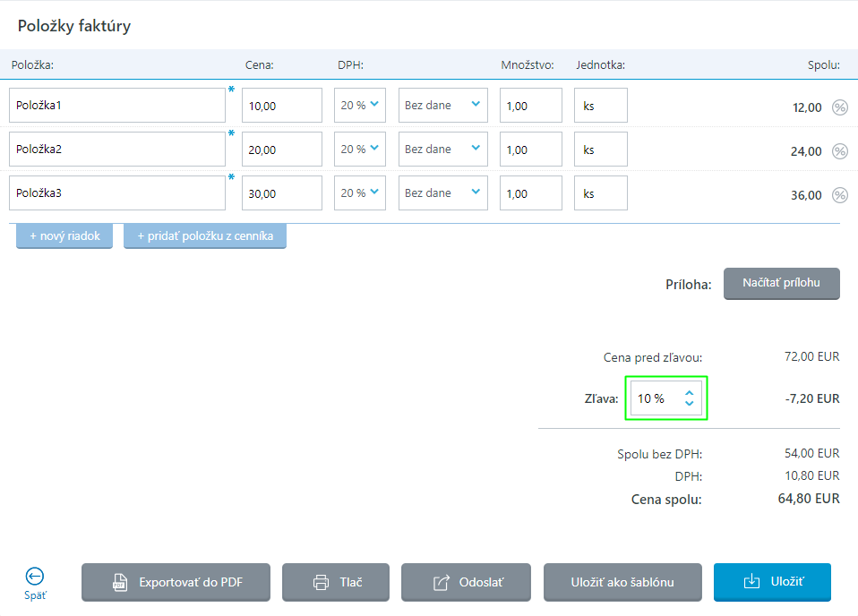Expand DPH rate dropdown for Položka3

pos(360,192)
